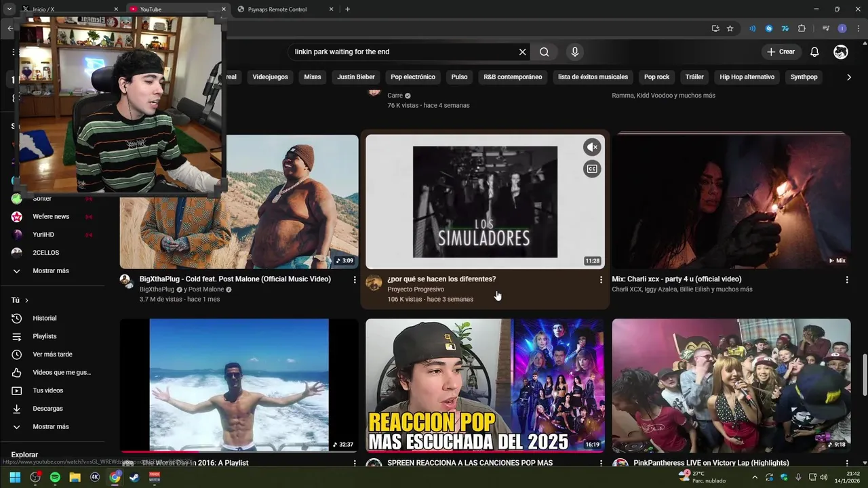The width and height of the screenshot is (868, 488).
Task: Open Ver más tarde in sidebar
Action: [x=51, y=354]
